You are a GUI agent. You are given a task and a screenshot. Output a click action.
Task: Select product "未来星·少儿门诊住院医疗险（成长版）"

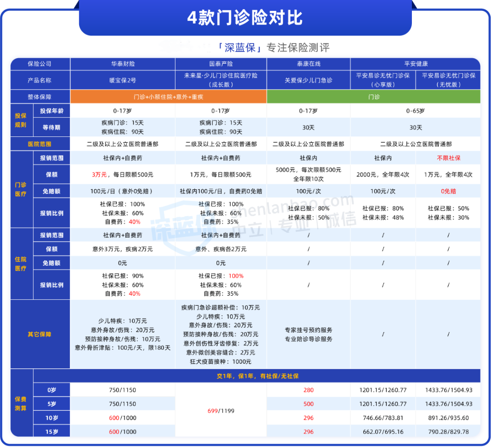pyautogui.click(x=221, y=80)
